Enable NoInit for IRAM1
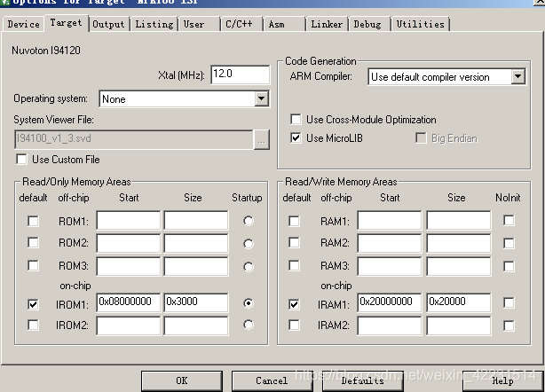The height and width of the screenshot is (392, 545). click(x=509, y=302)
